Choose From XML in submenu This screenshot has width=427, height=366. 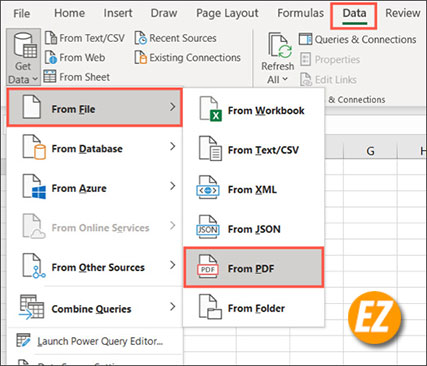tap(254, 189)
